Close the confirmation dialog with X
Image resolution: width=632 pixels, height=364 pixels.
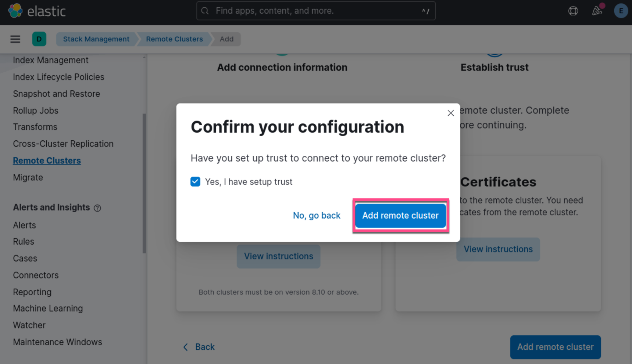click(451, 113)
